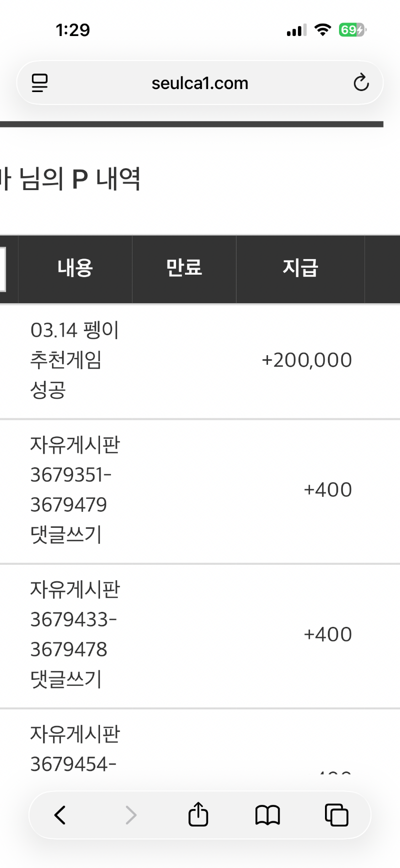Open the Bookmarks icon in the toolbar

(267, 815)
